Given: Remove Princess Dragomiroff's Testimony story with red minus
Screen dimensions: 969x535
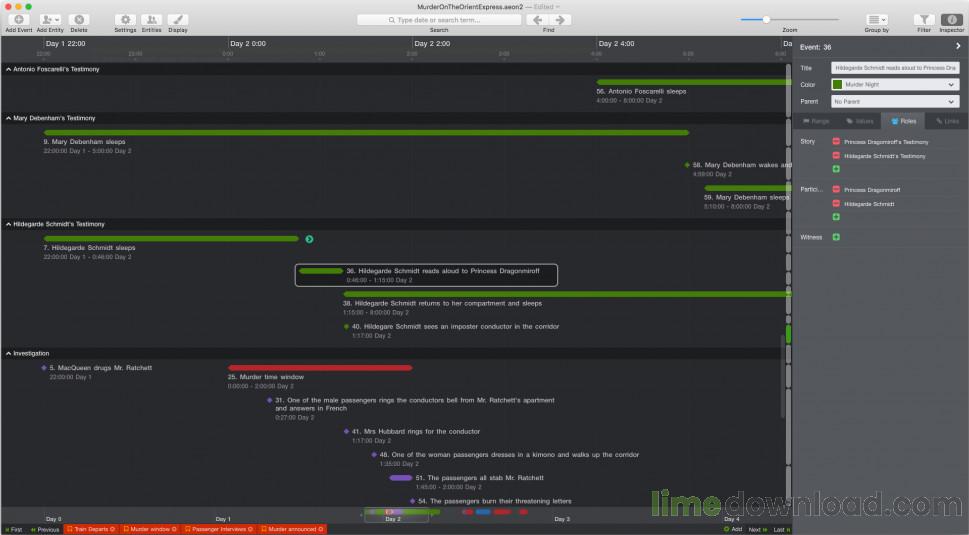Looking at the screenshot, I should click(836, 141).
